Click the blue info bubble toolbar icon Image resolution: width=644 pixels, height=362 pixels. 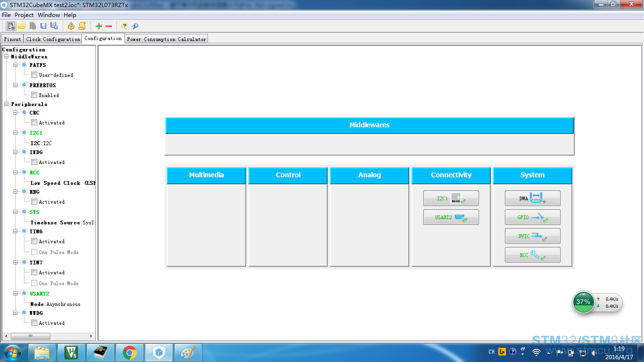tap(134, 26)
